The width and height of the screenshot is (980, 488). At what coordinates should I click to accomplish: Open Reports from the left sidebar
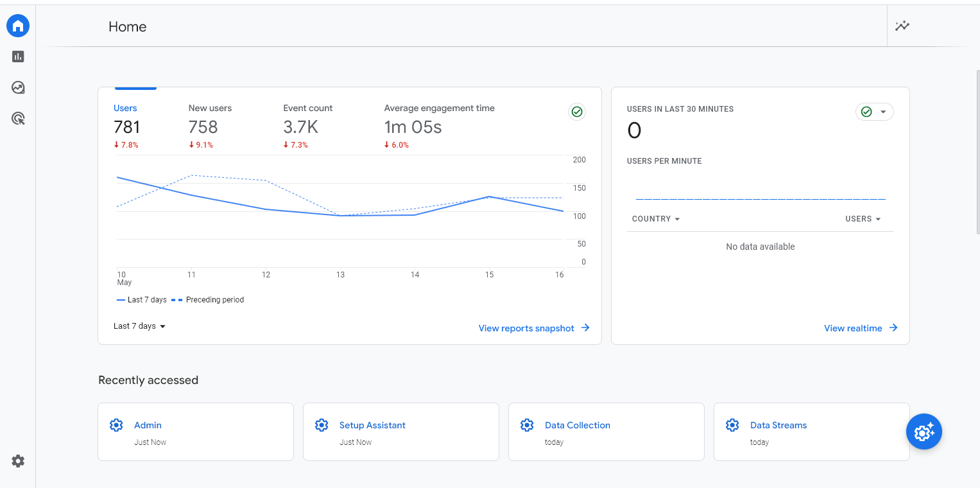coord(17,57)
